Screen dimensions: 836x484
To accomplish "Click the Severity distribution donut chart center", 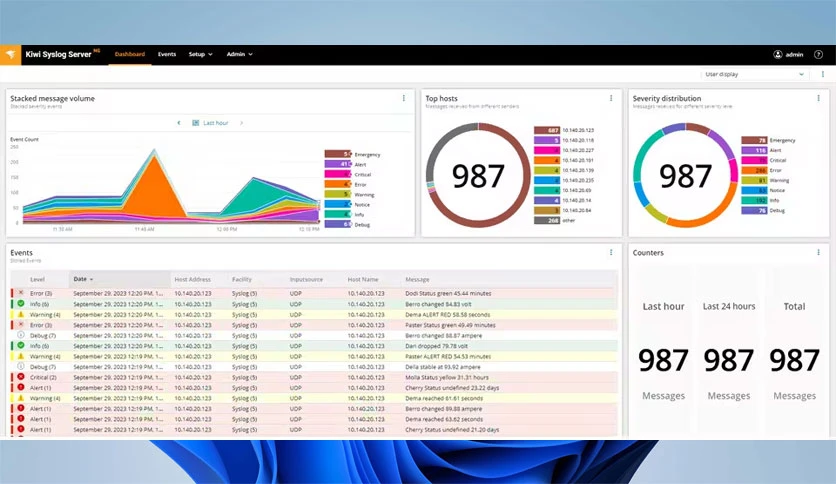I will [686, 176].
